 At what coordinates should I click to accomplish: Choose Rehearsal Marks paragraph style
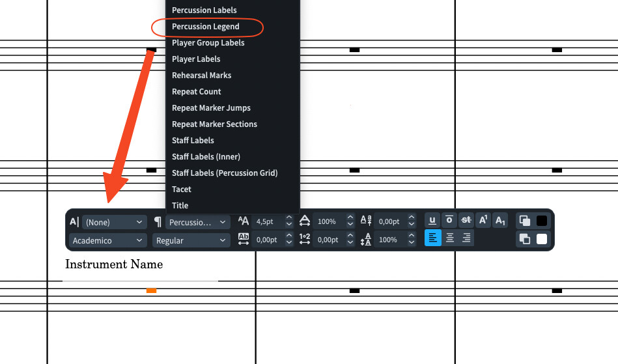201,76
